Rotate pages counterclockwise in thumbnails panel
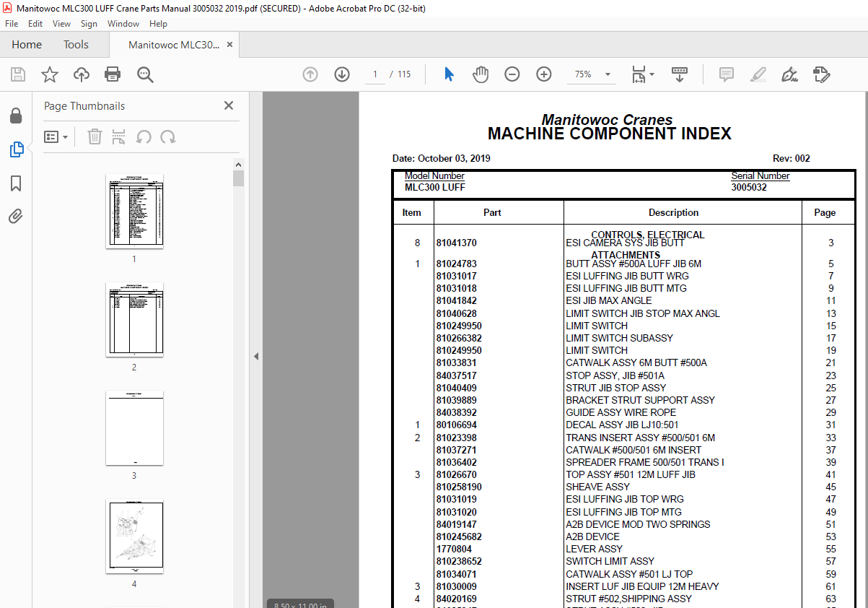Screen dimensions: 868x608 (x=144, y=136)
